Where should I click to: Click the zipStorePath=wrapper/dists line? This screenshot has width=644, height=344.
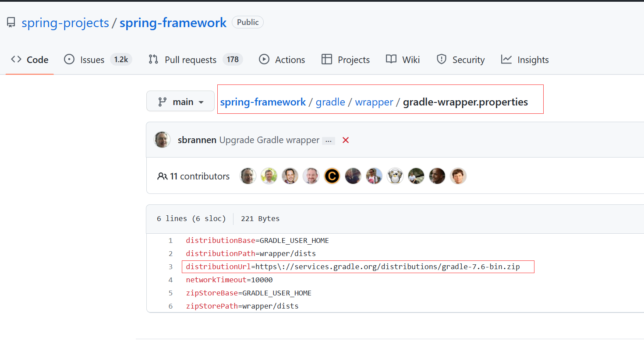[242, 306]
